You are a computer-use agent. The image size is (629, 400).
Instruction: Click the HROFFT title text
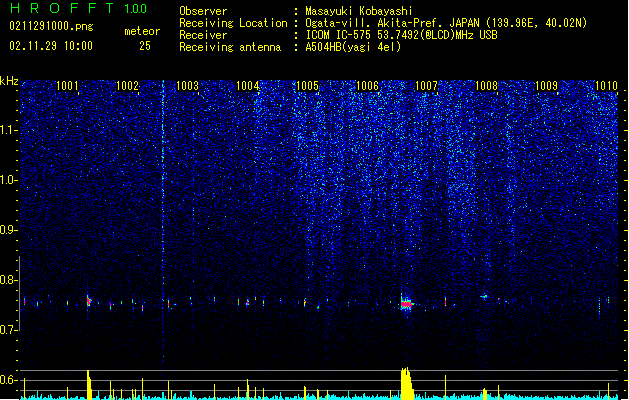[x=62, y=8]
